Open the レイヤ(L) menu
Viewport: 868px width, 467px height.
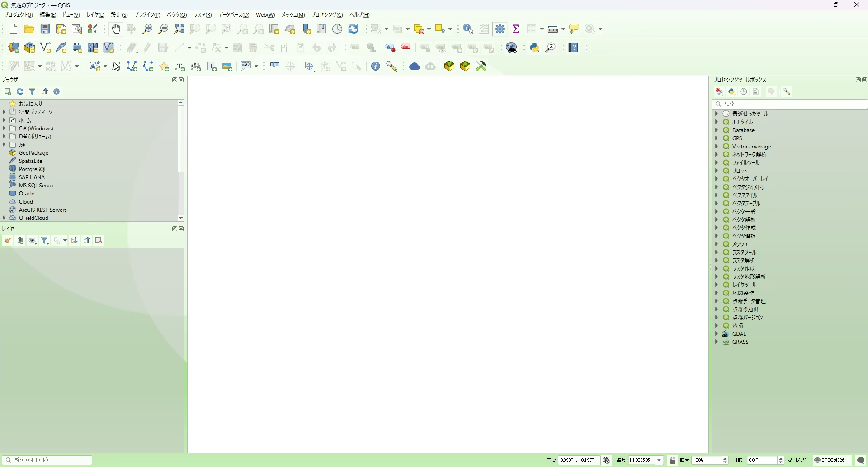point(95,15)
